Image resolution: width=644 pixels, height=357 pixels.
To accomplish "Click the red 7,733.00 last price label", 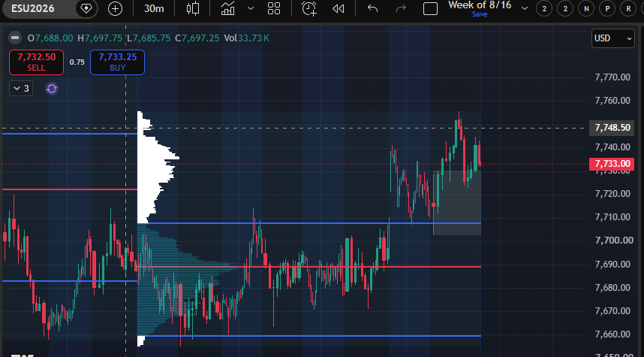I will 612,164.
